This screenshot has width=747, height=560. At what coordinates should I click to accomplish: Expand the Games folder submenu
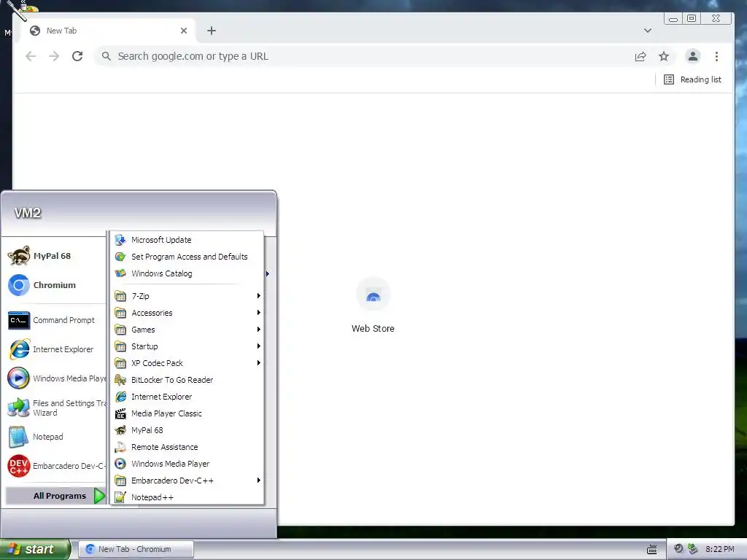[187, 330]
